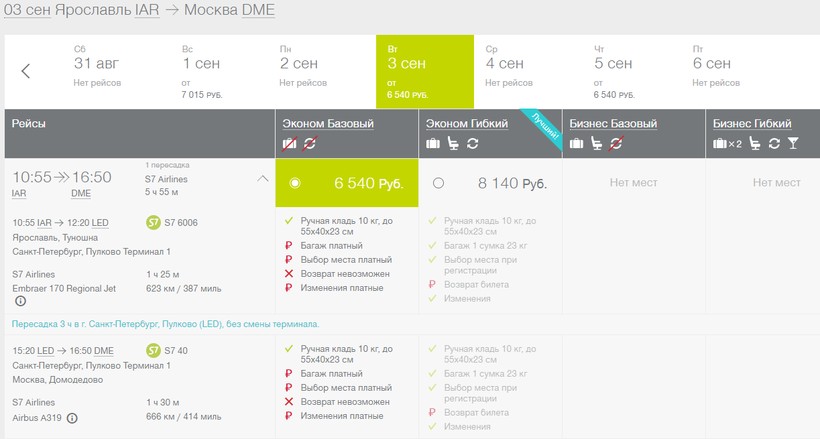
Task: Select the Вт 3 сен date tab
Action: point(425,72)
